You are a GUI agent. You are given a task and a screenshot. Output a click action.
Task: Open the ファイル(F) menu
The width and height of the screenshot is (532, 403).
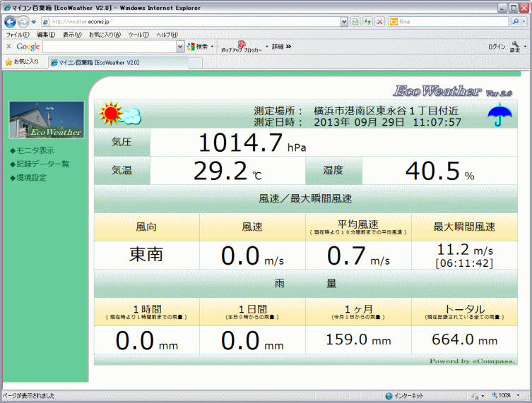[18, 34]
